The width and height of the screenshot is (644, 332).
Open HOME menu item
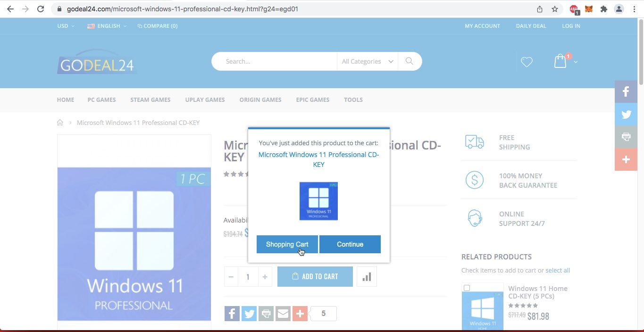66,100
